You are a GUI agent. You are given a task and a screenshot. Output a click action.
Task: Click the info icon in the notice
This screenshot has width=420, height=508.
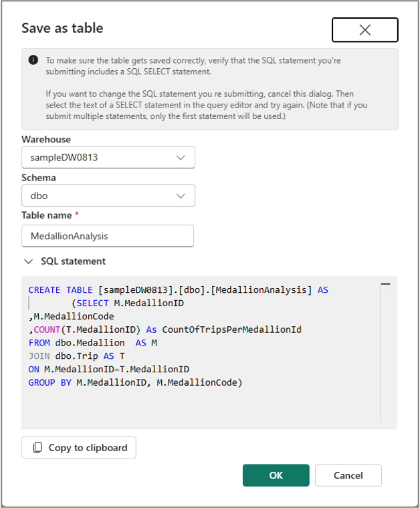click(33, 60)
